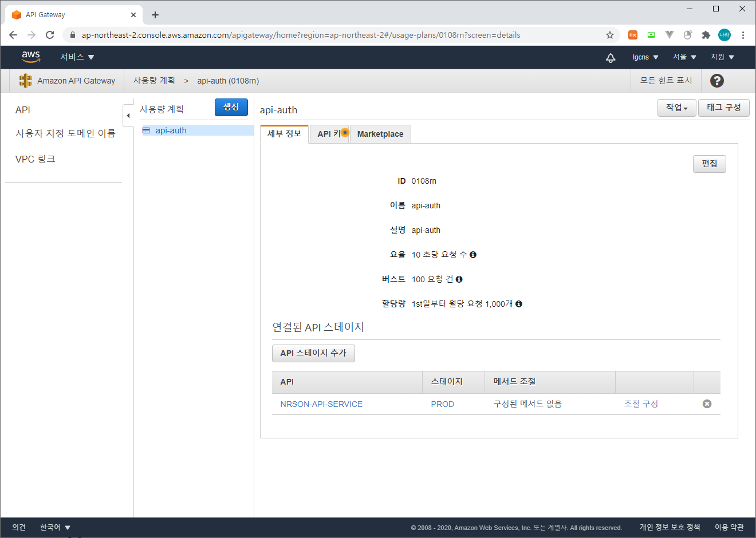Click the 연결된 API 스테이지 heading
Screen dimensions: 756x538
pyautogui.click(x=318, y=327)
